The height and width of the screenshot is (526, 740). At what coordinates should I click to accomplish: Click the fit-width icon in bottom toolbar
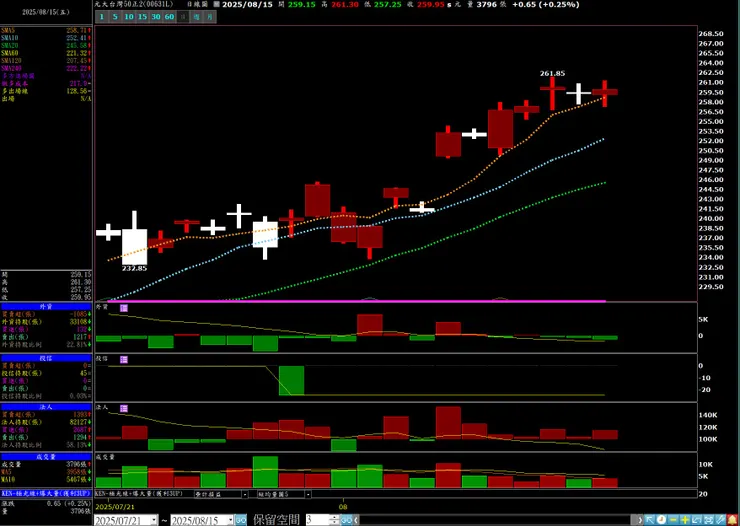pyautogui.click(x=709, y=520)
